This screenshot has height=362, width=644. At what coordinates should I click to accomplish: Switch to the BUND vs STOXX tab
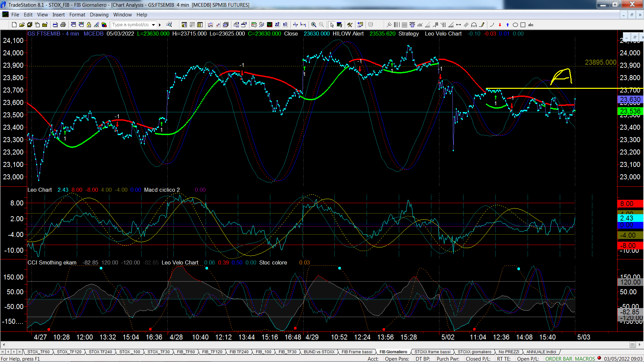pos(319,352)
